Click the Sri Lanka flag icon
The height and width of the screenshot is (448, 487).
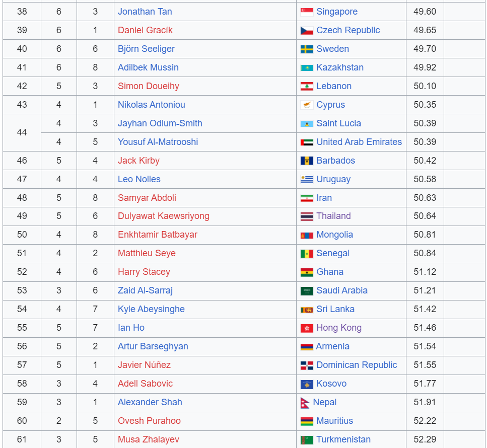pyautogui.click(x=307, y=310)
